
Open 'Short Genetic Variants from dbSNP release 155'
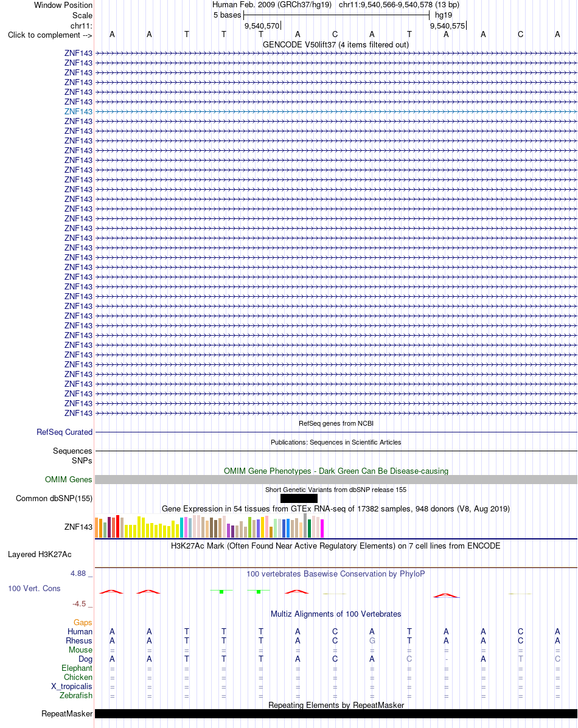[x=336, y=490]
